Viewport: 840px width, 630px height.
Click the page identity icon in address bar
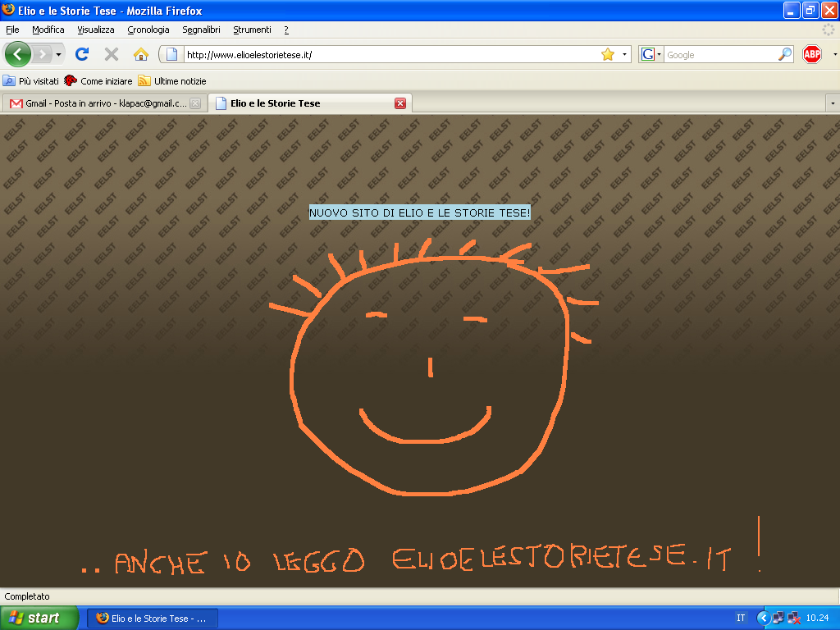[171, 54]
